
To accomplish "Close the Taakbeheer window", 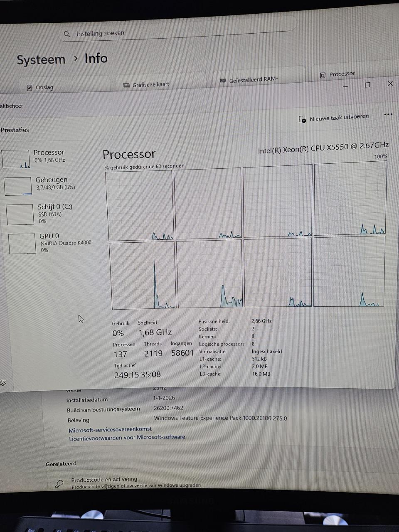I will (x=390, y=84).
